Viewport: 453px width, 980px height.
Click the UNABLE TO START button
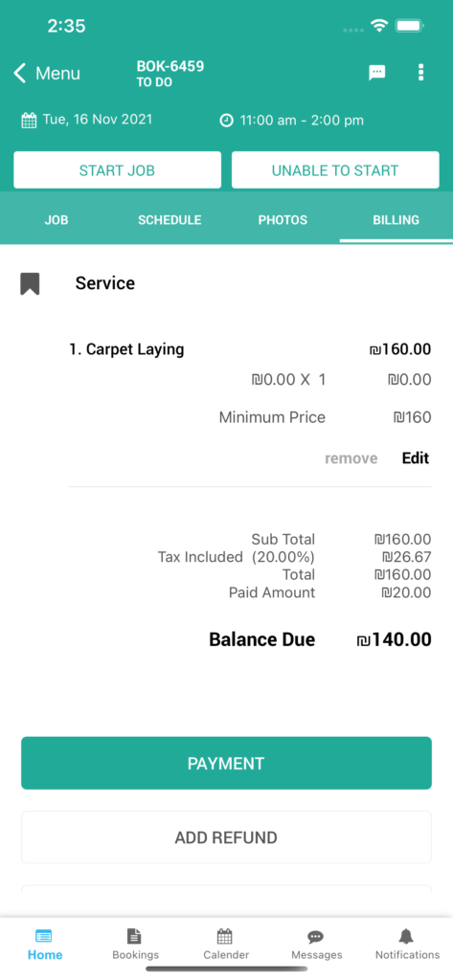tap(335, 170)
